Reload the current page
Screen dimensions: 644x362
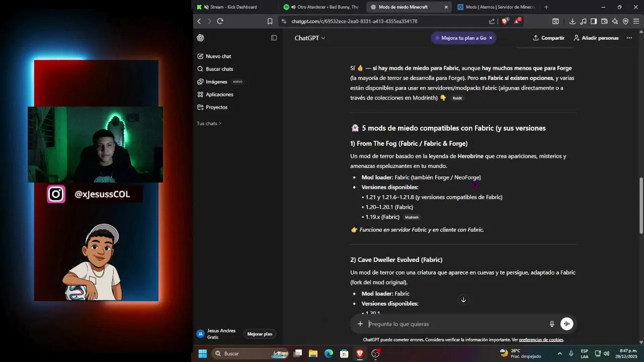(x=220, y=21)
